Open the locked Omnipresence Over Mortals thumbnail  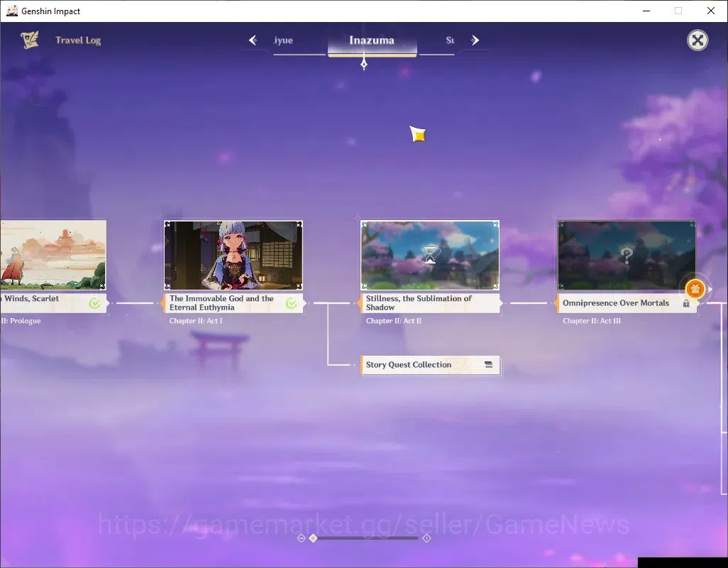tap(627, 255)
